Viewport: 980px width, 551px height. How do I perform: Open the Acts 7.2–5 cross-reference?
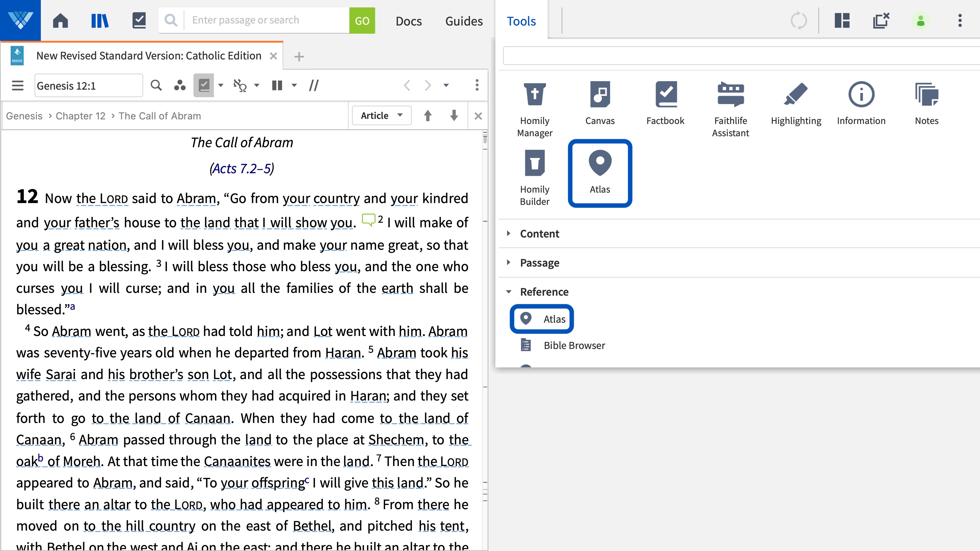pos(242,168)
